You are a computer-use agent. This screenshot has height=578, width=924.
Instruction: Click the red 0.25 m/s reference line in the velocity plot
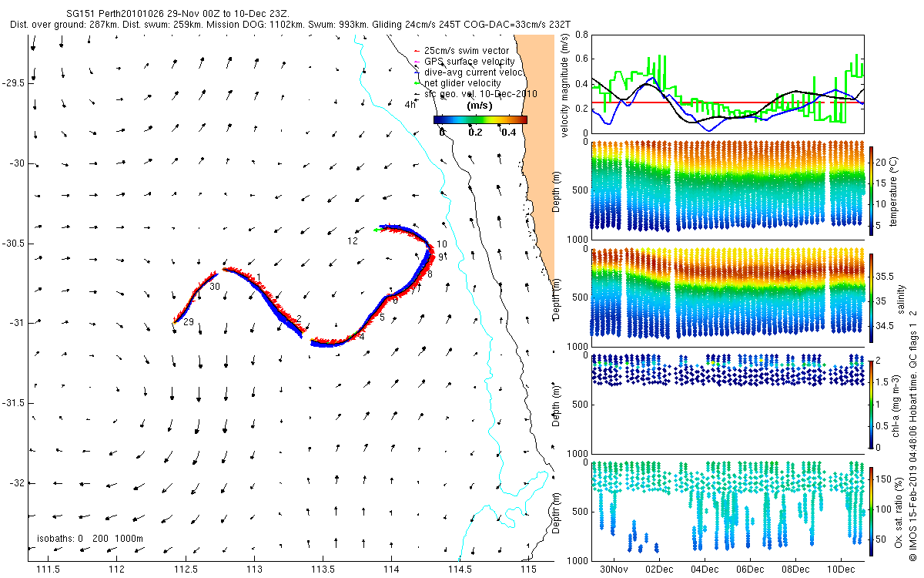tap(728, 102)
